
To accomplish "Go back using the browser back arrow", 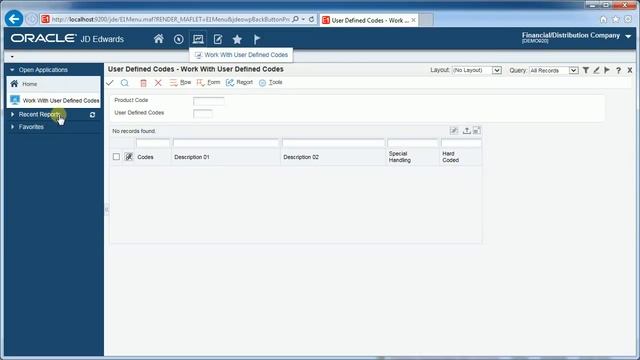I will pos(14,19).
